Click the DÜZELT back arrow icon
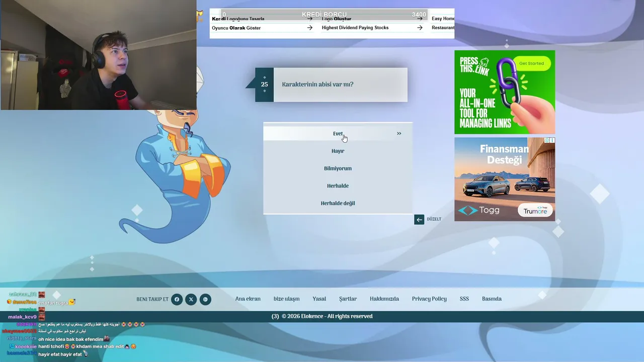 (x=419, y=219)
